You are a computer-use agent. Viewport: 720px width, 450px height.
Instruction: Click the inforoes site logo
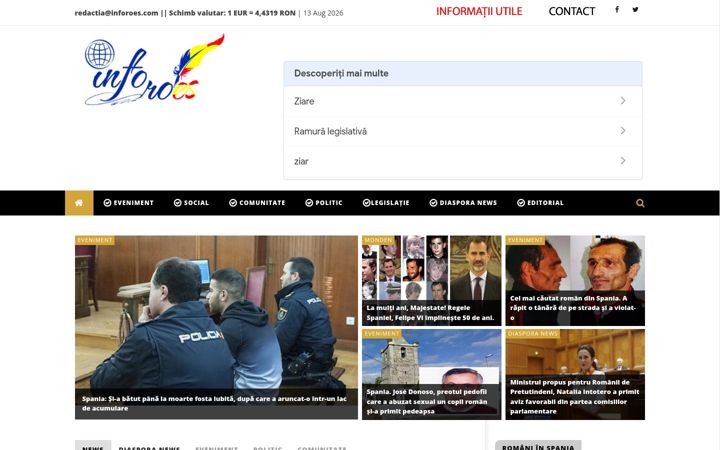[x=154, y=70]
